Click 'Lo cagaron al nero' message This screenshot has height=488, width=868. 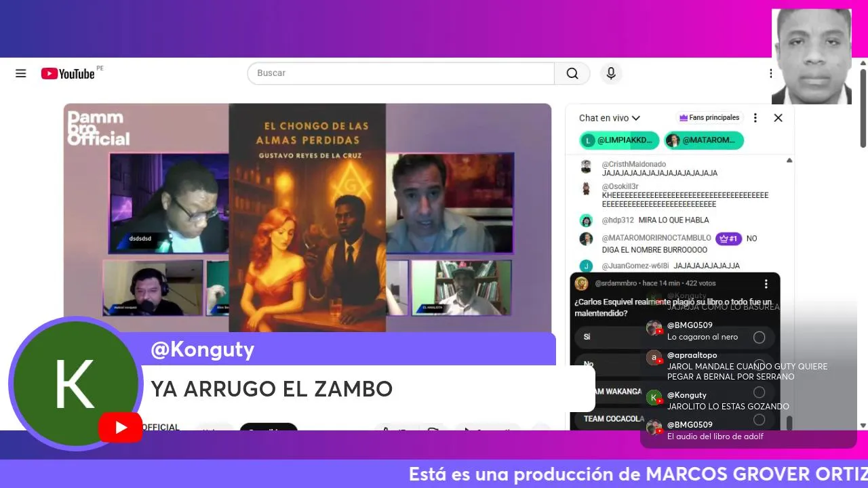(702, 337)
